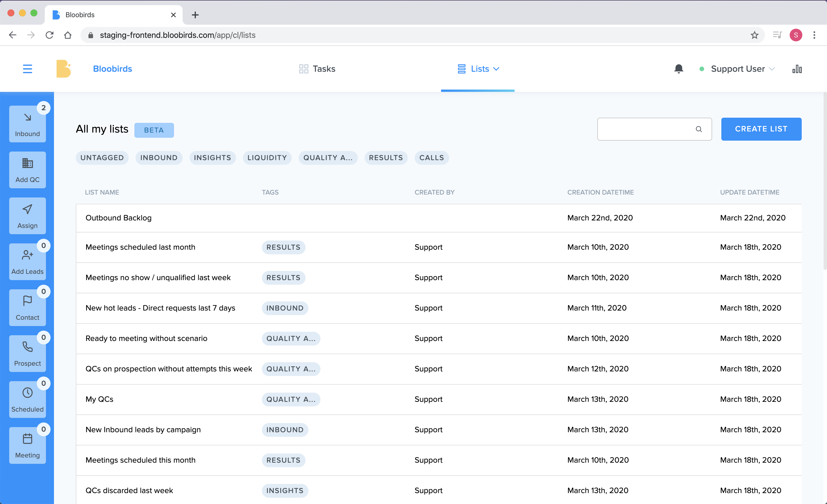Image resolution: width=827 pixels, height=504 pixels.
Task: Sort by the LIST NAME column header
Action: click(x=102, y=192)
